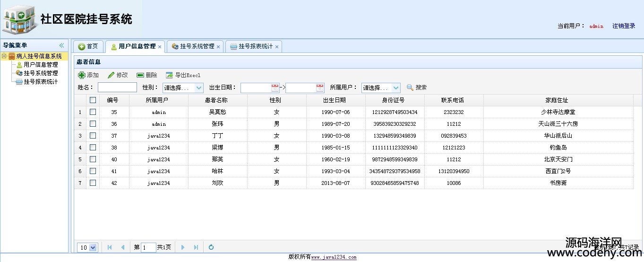The image size is (644, 262).
Task: Click the 注销登录 logout link
Action: [624, 26]
